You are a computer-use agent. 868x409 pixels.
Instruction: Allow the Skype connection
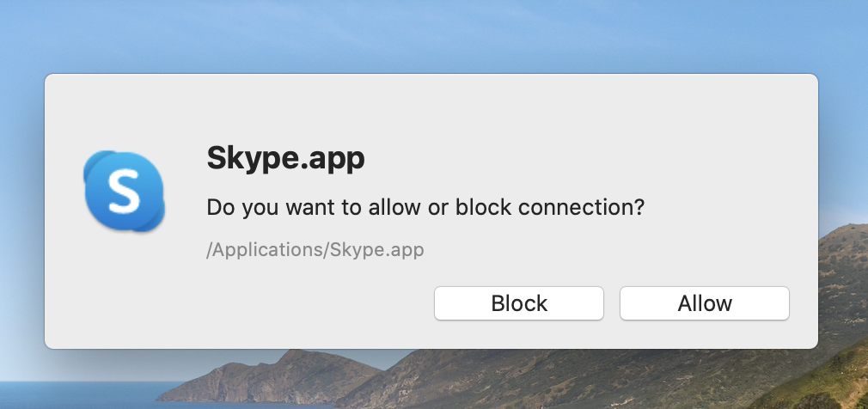704,303
